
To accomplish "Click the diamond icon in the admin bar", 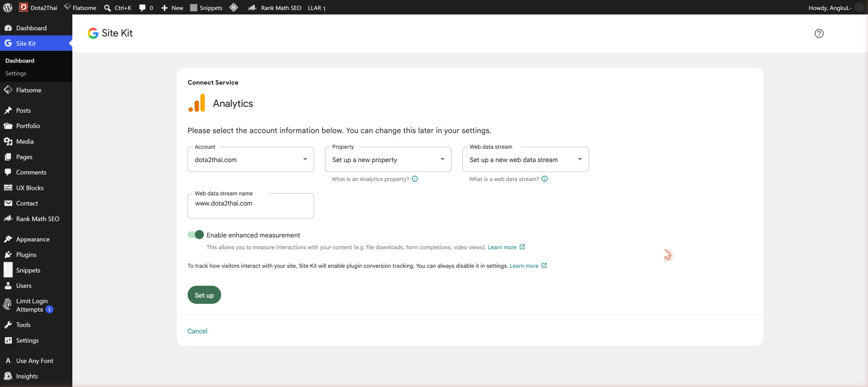I will [x=234, y=7].
